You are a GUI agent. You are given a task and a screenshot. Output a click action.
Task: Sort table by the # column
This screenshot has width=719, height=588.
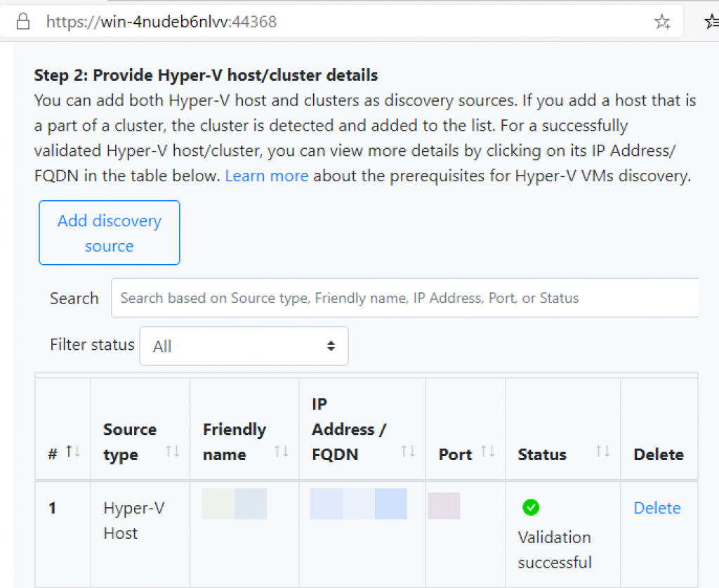click(73, 453)
